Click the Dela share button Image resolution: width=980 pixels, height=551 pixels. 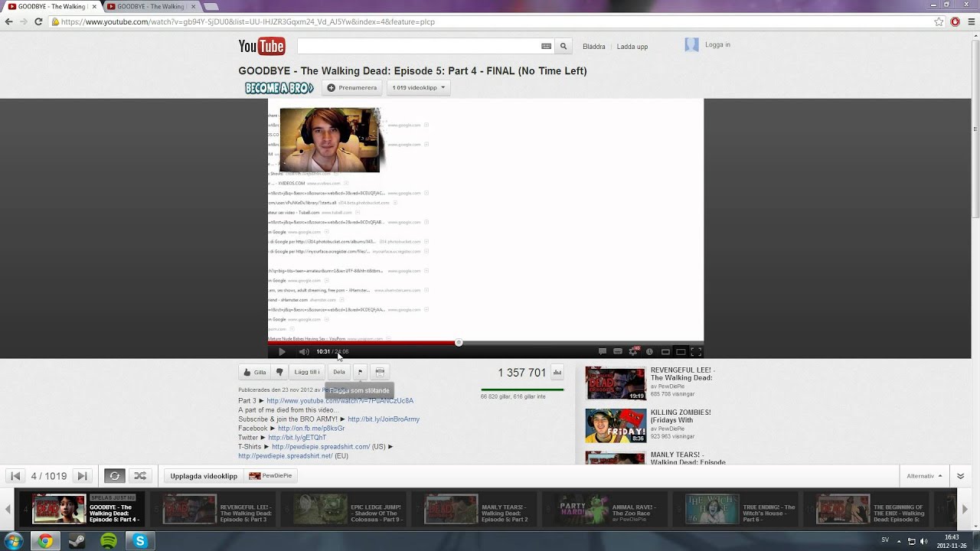pos(339,372)
